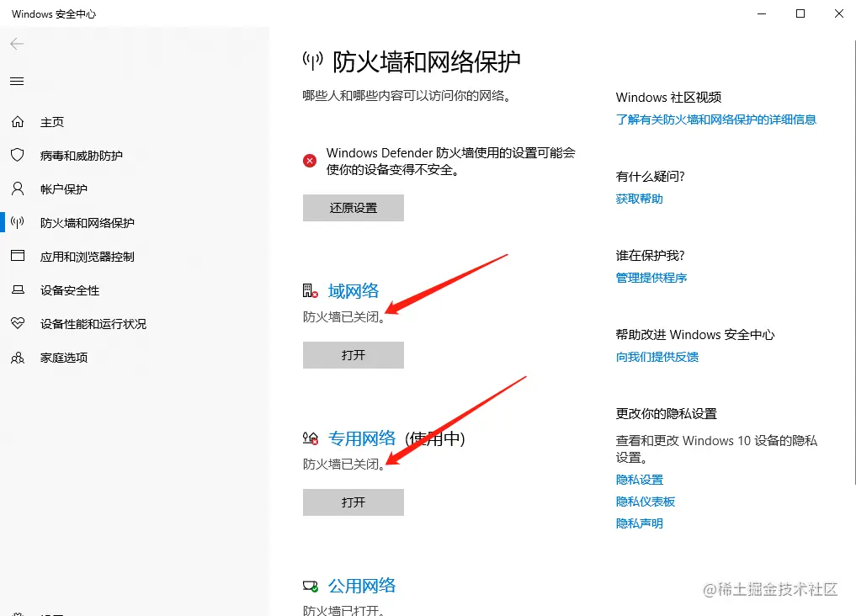Click the 帮助改进 Windows 安全中心 heading
856x616 pixels.
coord(695,334)
